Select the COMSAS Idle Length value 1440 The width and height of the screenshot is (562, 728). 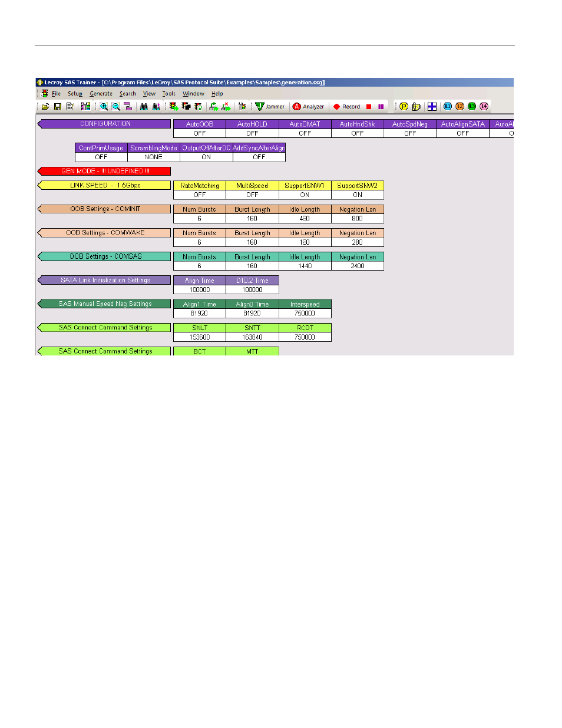[x=305, y=266]
